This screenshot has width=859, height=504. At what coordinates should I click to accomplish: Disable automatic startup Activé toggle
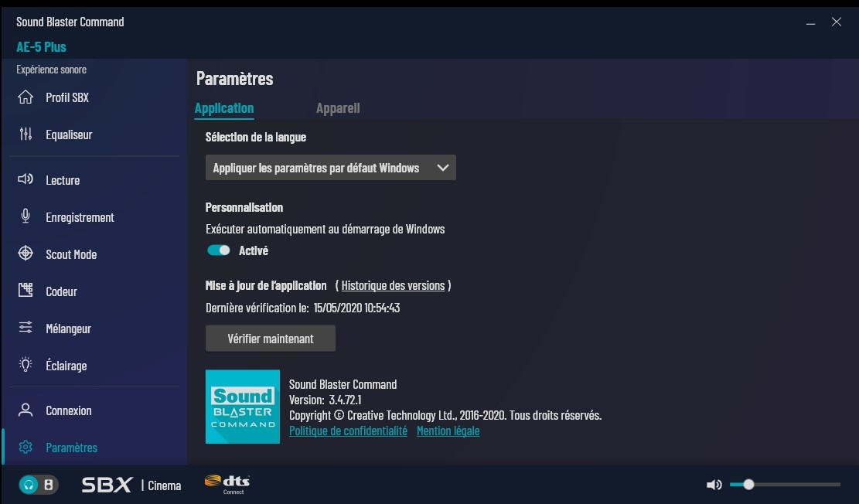pyautogui.click(x=219, y=250)
